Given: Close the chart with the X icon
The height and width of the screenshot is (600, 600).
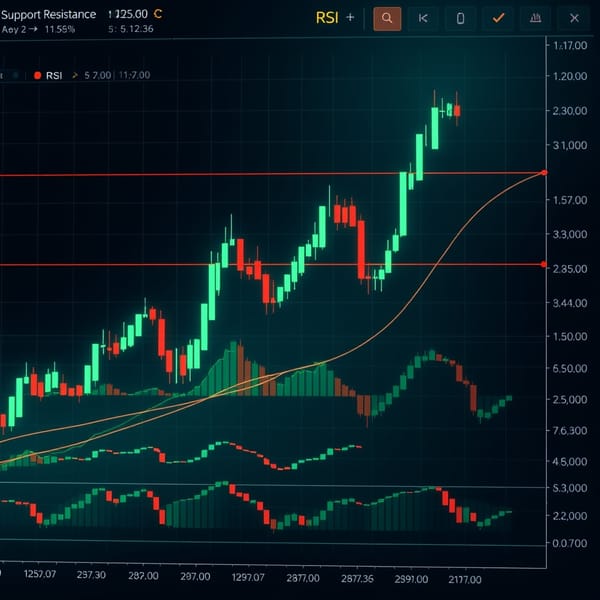Looking at the screenshot, I should (x=574, y=18).
